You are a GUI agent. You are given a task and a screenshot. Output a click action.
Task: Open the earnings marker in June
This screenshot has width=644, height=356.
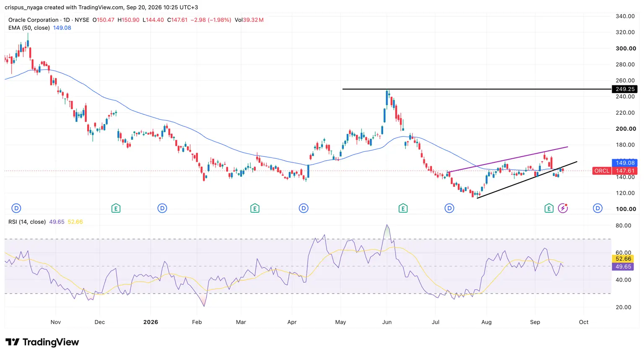tap(403, 208)
